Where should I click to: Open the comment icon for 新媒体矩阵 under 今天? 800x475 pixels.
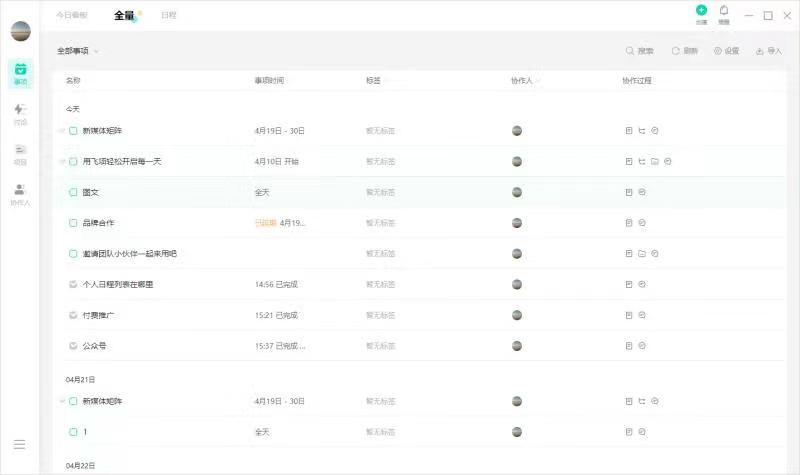(x=655, y=131)
